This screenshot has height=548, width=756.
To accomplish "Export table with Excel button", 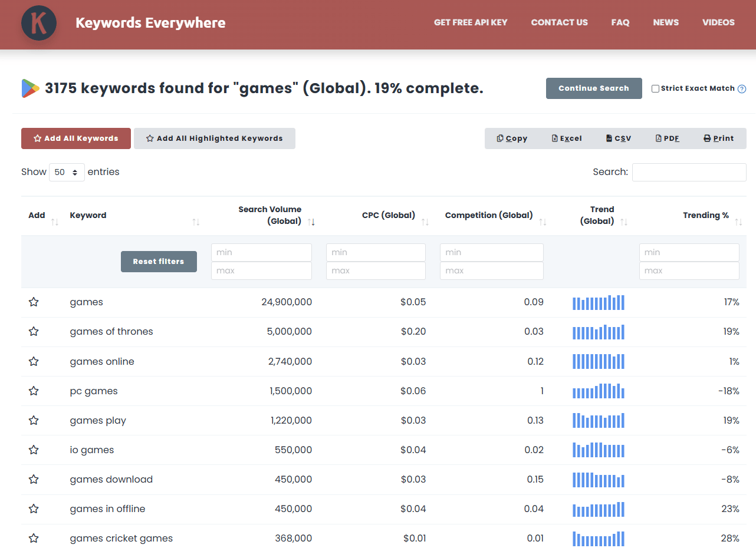I will pyautogui.click(x=567, y=138).
